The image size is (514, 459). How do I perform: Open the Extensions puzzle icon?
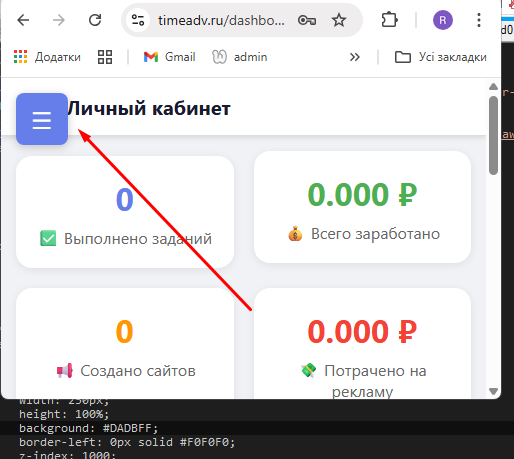389,20
